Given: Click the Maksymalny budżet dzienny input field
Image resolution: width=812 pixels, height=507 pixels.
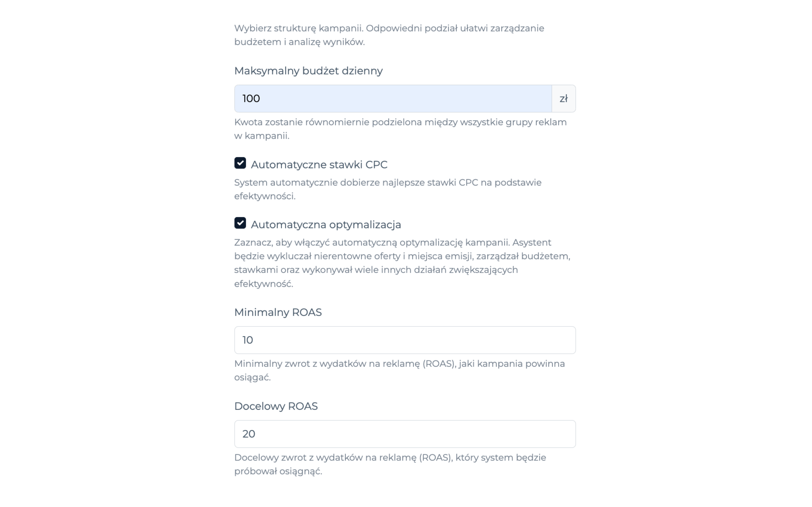Looking at the screenshot, I should click(393, 99).
